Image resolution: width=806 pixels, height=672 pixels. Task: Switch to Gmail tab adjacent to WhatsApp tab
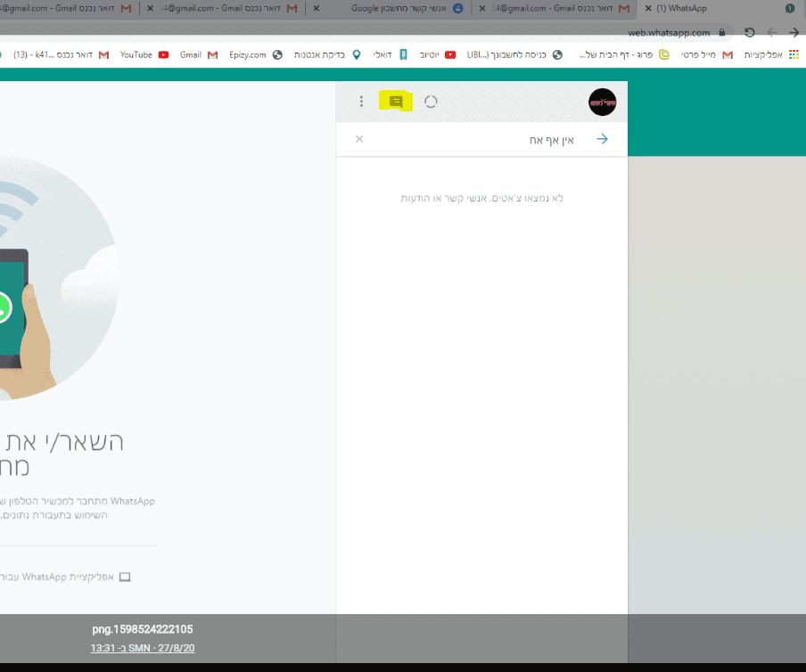point(556,8)
